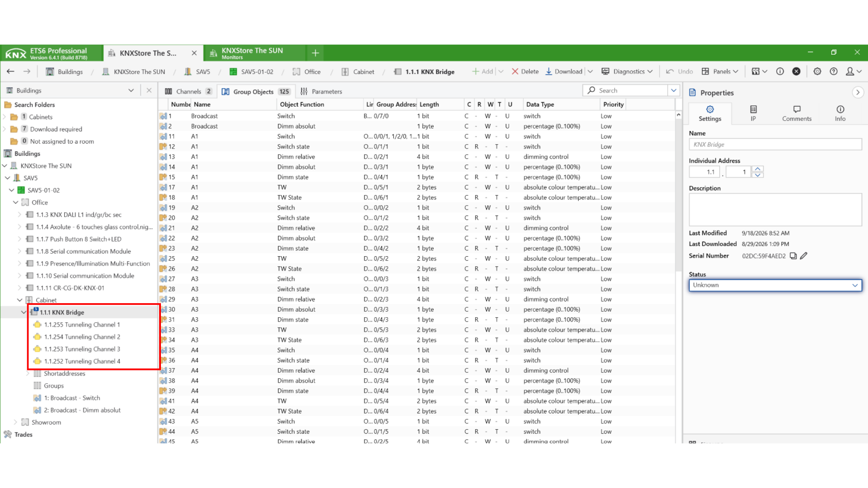
Task: Edit serial number with pencil icon
Action: coord(803,256)
